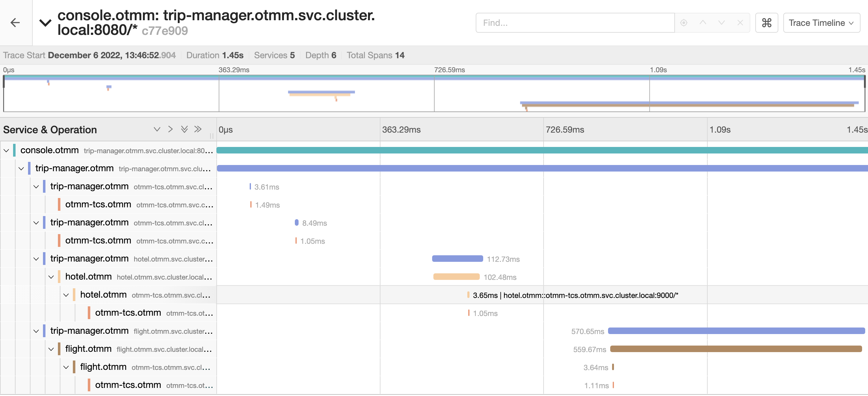The height and width of the screenshot is (396, 868).
Task: Collapse the console.otmm root span
Action: [7, 150]
